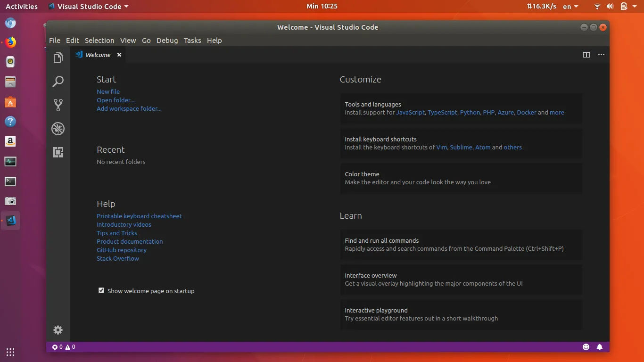
Task: Open Help from the Ubuntu dock
Action: tap(10, 122)
